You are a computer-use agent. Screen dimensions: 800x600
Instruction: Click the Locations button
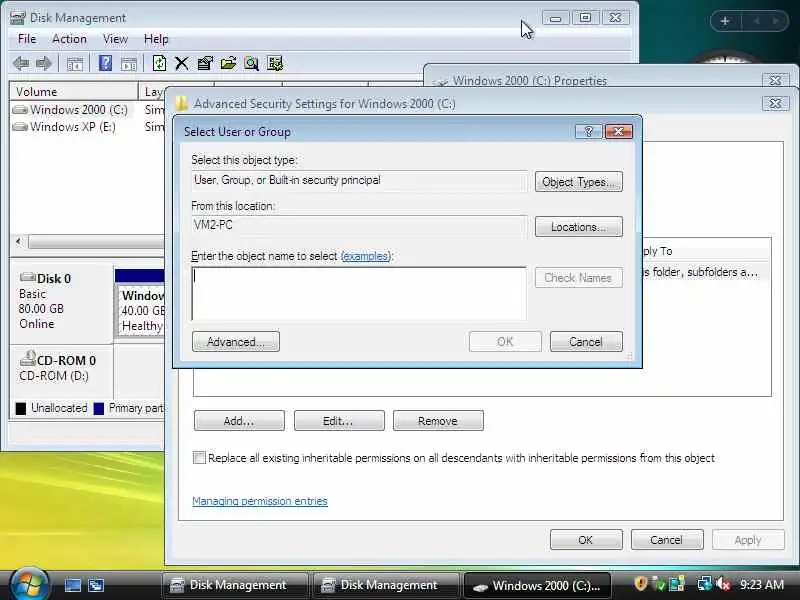pyautogui.click(x=579, y=227)
